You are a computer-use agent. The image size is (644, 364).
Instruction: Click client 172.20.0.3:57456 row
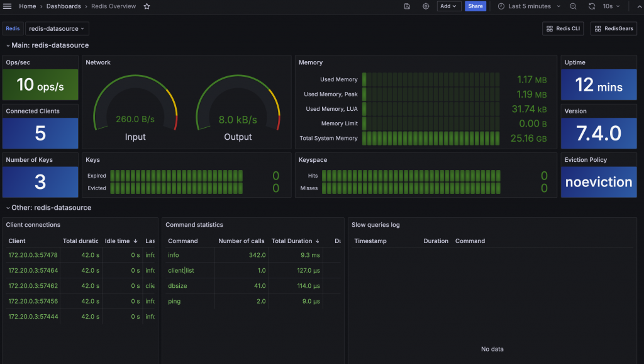click(x=81, y=301)
